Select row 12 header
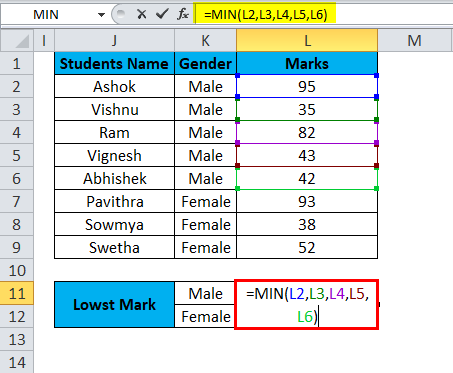Image resolution: width=453 pixels, height=373 pixels. [17, 316]
